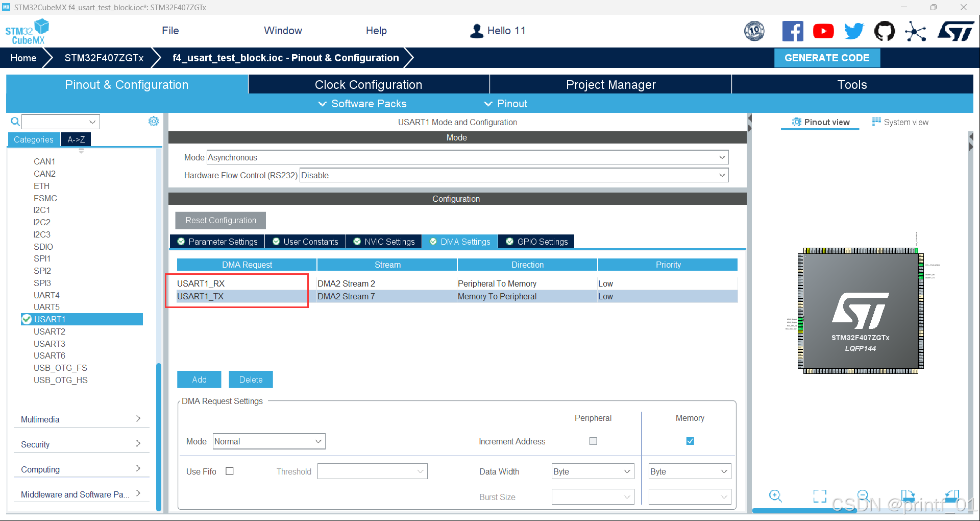Select USART2 in peripheral list

tap(50, 331)
